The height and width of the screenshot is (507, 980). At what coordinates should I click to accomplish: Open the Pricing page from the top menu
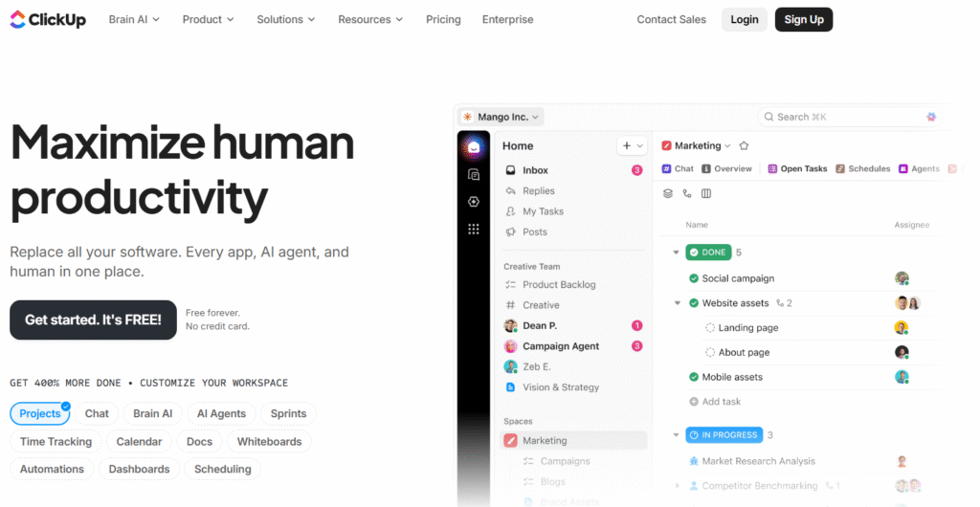(x=443, y=19)
